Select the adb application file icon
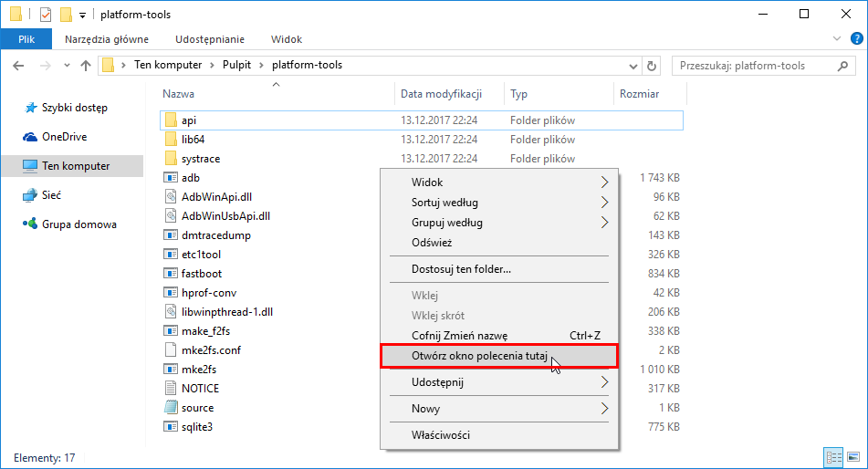The height and width of the screenshot is (469, 868). tap(170, 178)
